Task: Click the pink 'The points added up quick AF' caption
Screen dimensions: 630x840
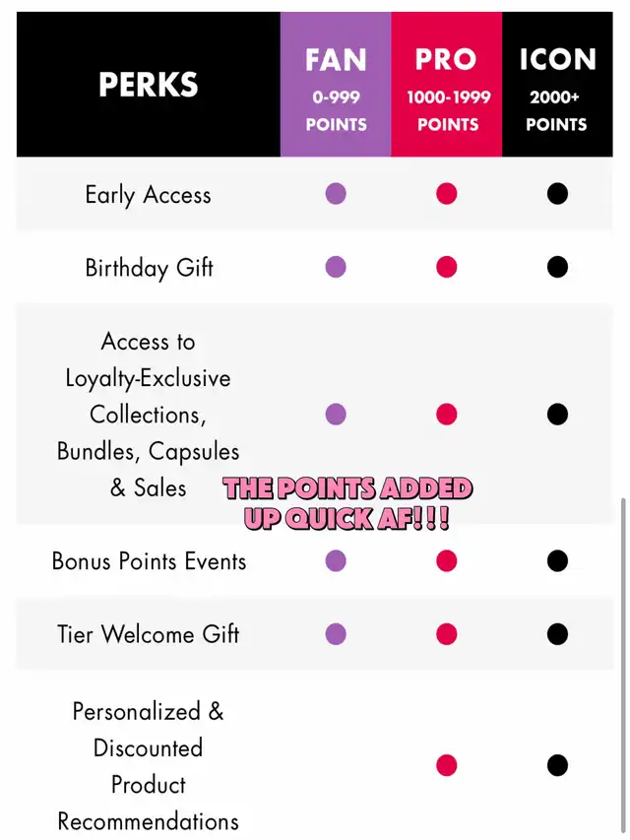Action: point(346,503)
